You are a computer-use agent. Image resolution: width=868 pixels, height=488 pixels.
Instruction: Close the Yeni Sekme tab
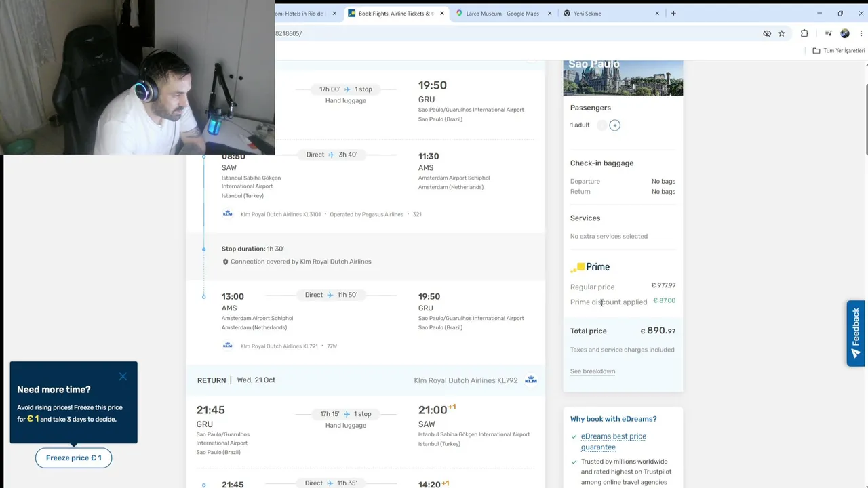[657, 14]
